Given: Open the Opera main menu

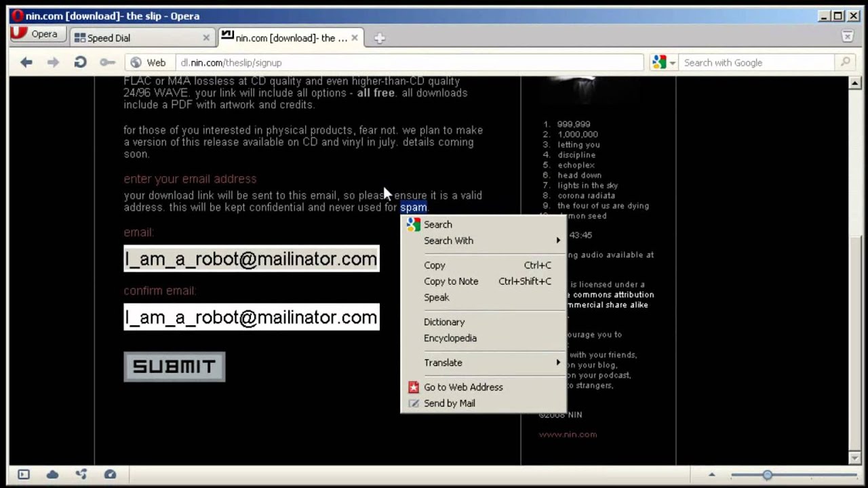Looking at the screenshot, I should pyautogui.click(x=38, y=35).
